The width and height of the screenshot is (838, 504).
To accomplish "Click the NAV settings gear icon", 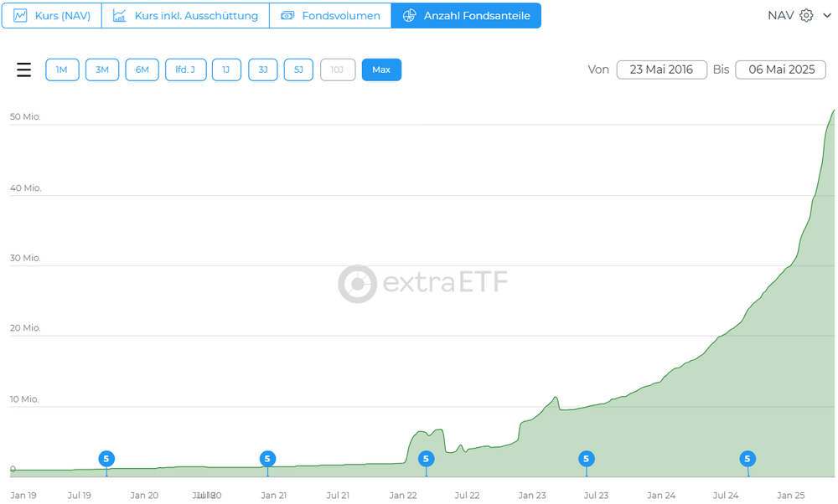I will [x=806, y=15].
